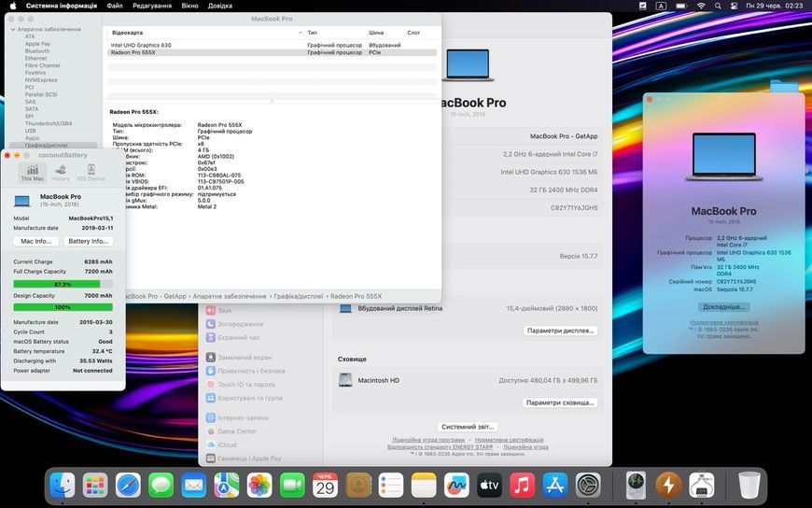
Task: Open Calendar app showing 29 in Dock
Action: click(325, 486)
